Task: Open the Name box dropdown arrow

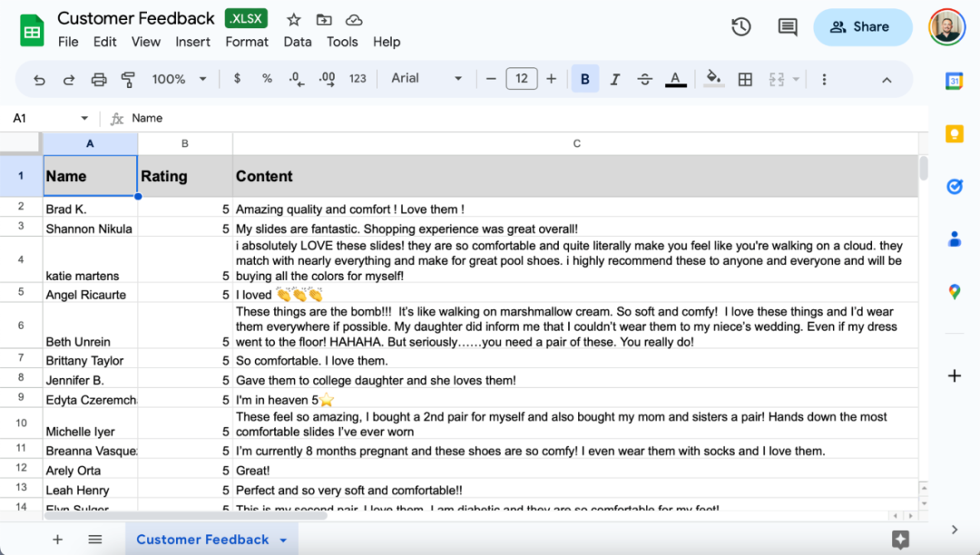Action: [x=84, y=118]
